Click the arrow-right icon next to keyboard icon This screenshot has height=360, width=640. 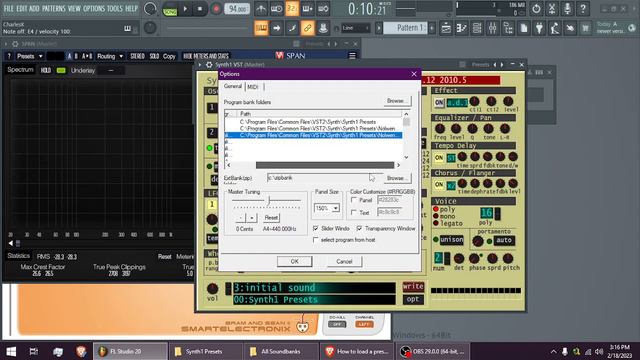pyautogui.click(x=276, y=28)
